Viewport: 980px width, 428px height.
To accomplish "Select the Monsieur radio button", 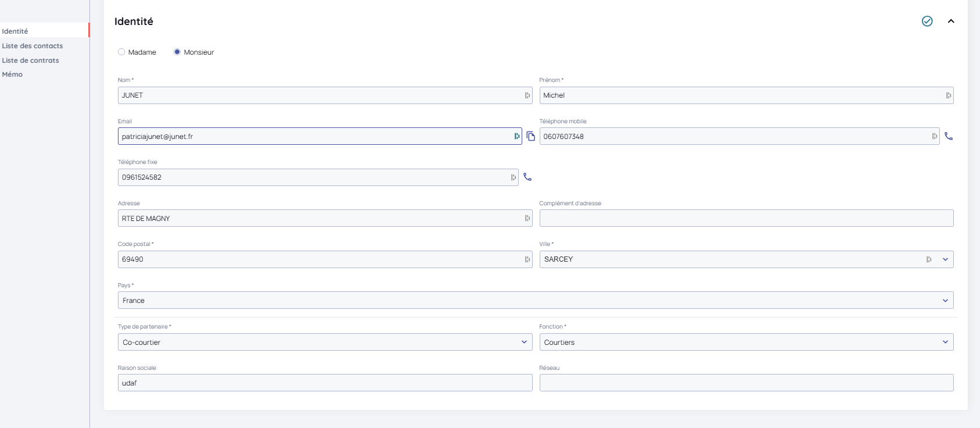I will [177, 52].
